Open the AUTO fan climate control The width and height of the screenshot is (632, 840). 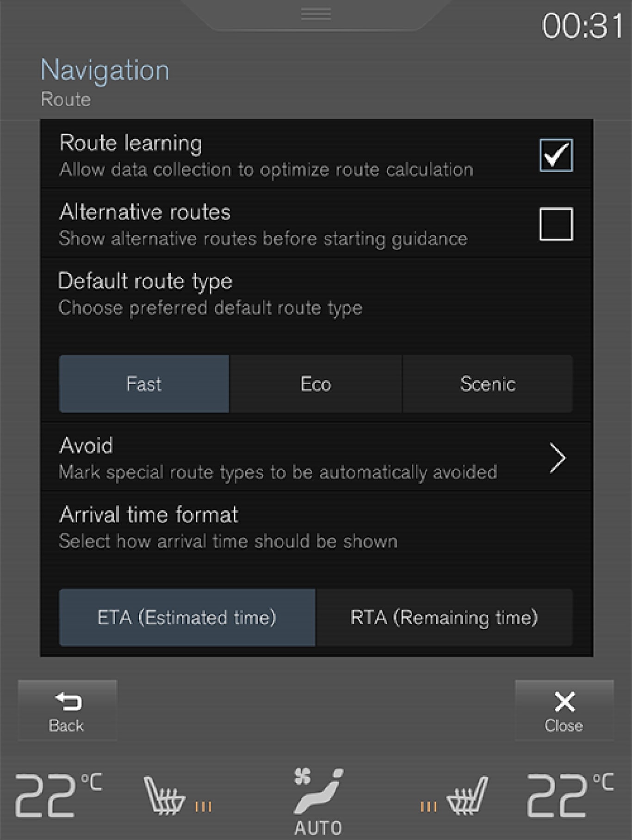pos(318,801)
